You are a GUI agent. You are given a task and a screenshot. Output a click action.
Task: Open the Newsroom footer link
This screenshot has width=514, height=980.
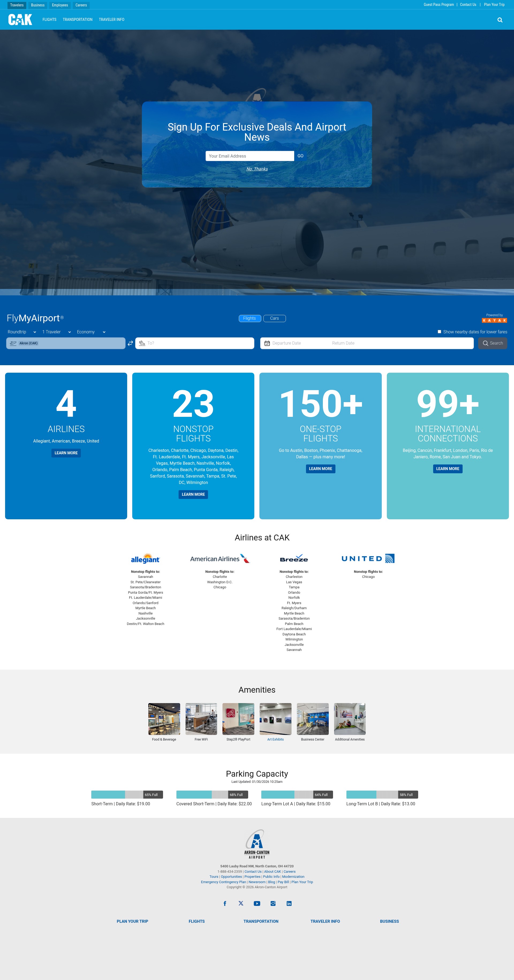tap(257, 882)
